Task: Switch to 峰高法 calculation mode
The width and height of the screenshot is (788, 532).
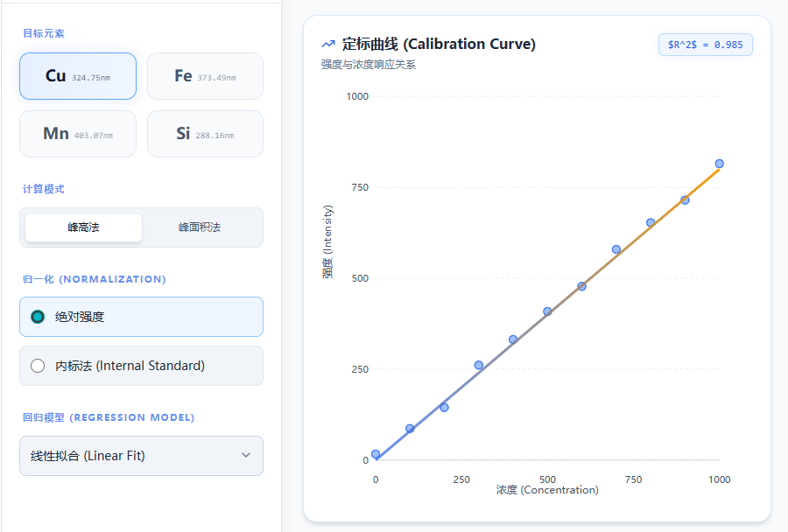Action: point(83,227)
